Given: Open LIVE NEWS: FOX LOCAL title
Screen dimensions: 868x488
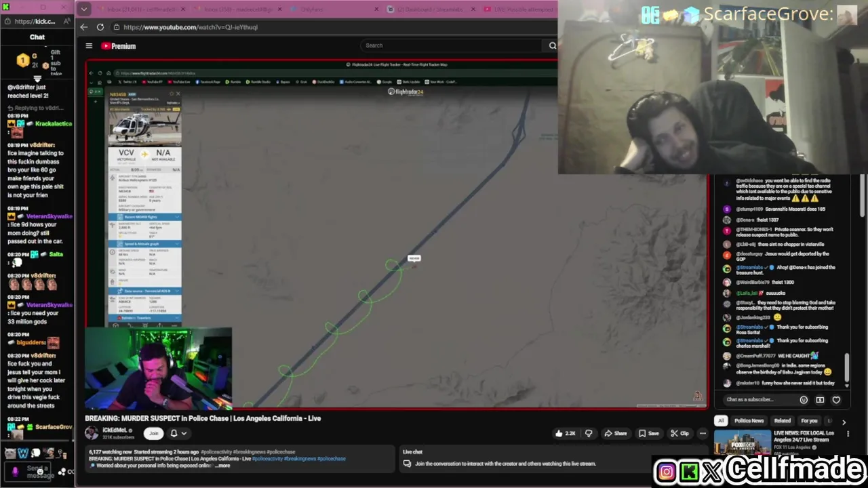Looking at the screenshot, I should pyautogui.click(x=804, y=436).
